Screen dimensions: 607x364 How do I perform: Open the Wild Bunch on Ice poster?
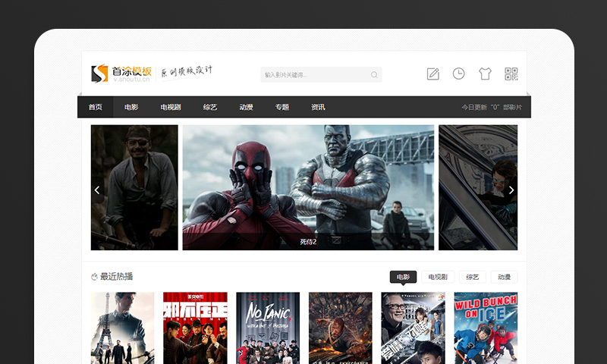(x=486, y=328)
